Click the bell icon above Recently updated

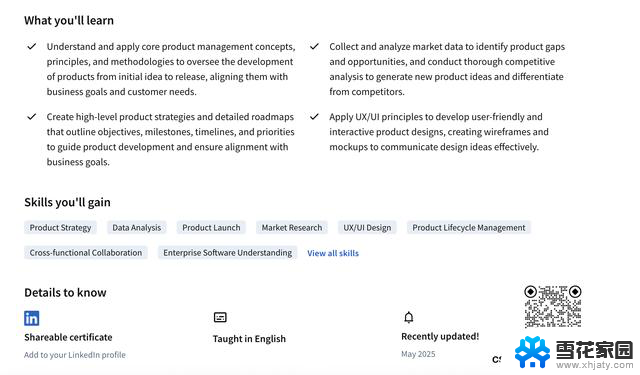click(409, 317)
